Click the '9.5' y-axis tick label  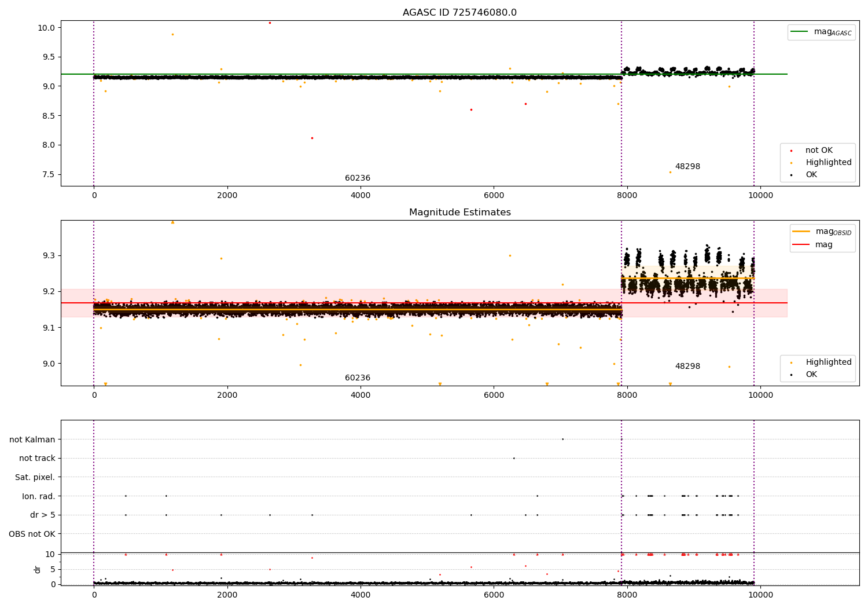pos(49,57)
